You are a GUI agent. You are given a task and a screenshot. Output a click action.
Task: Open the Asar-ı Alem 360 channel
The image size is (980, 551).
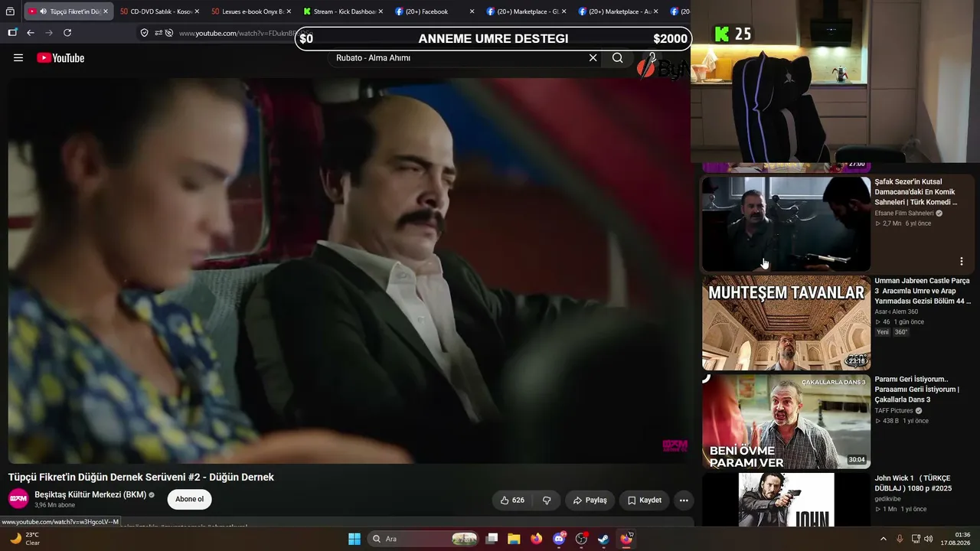(x=897, y=311)
